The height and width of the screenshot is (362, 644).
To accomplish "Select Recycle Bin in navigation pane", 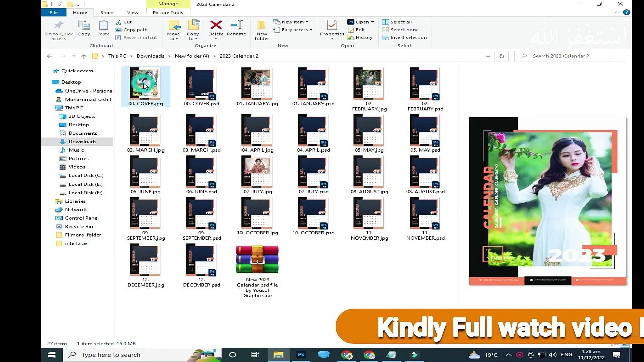I will point(73,226).
